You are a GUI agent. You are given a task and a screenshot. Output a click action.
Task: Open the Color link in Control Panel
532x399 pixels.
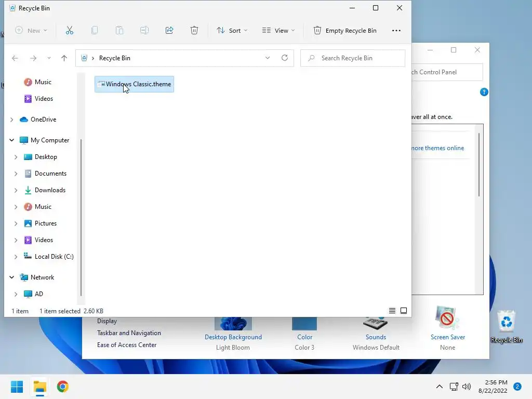[304, 337]
